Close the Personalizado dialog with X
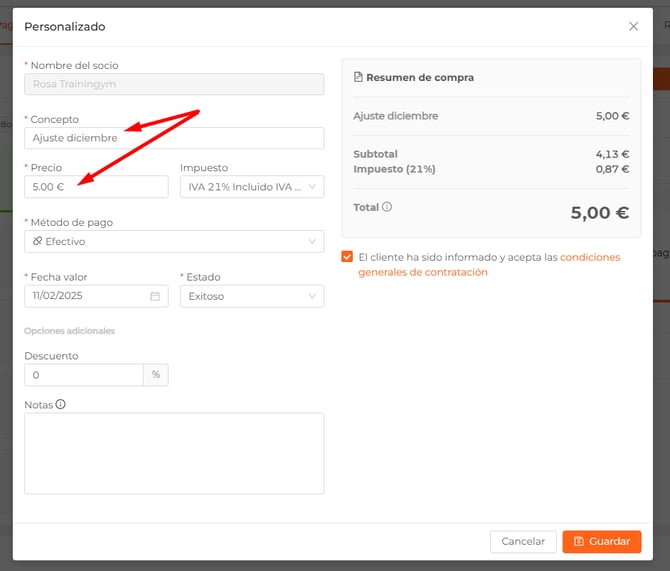 [x=633, y=27]
